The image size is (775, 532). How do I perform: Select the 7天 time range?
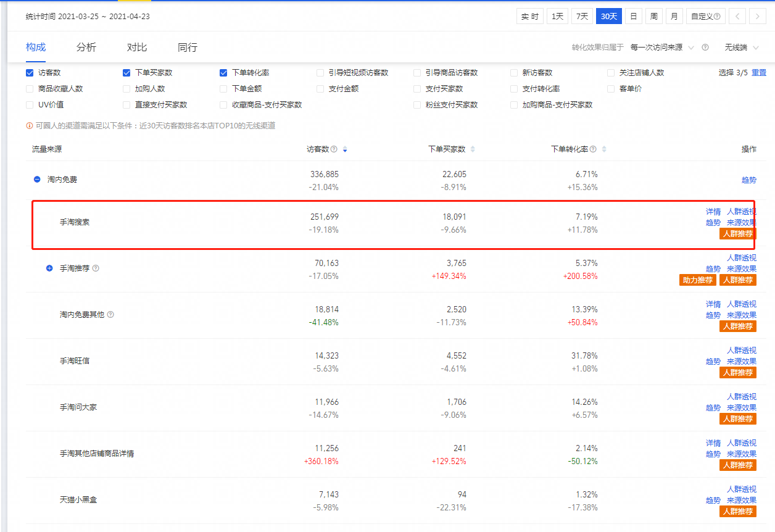point(582,17)
